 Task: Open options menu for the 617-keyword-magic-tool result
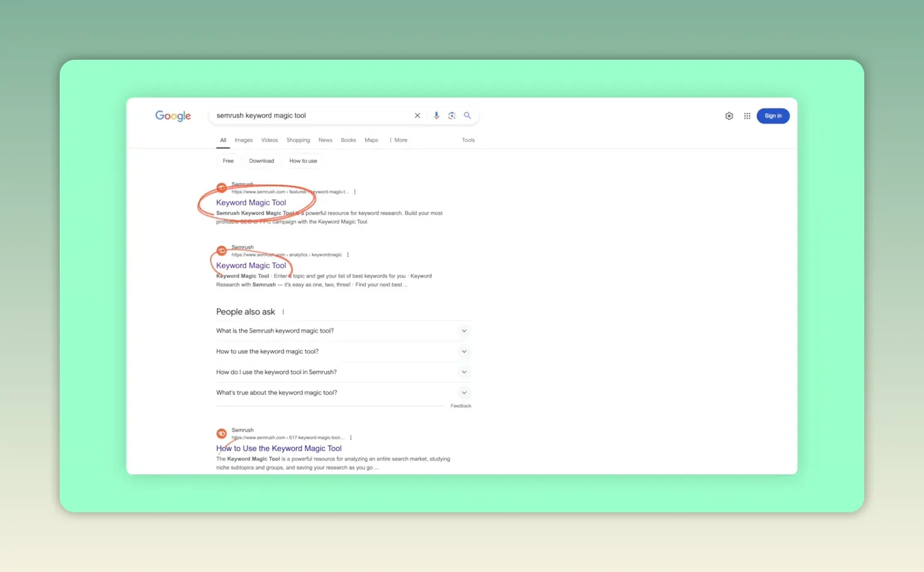coord(351,437)
